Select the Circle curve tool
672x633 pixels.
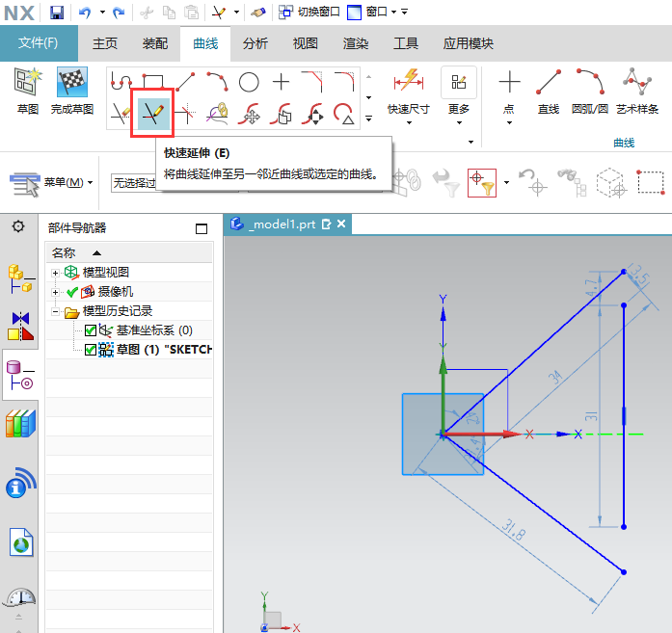249,82
